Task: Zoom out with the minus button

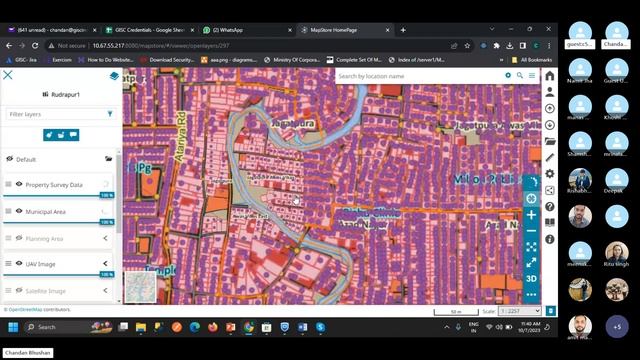Action: [531, 231]
